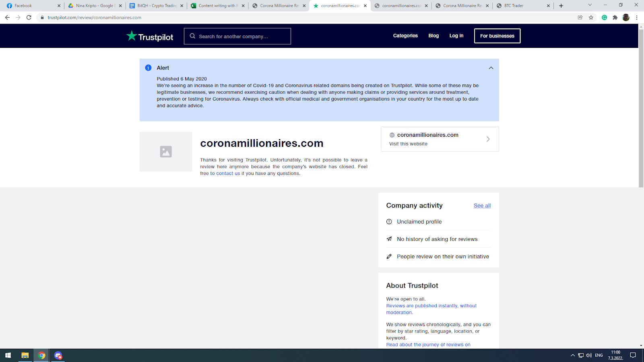Open the Visit this website arrow
This screenshot has height=362, width=644.
point(488,139)
